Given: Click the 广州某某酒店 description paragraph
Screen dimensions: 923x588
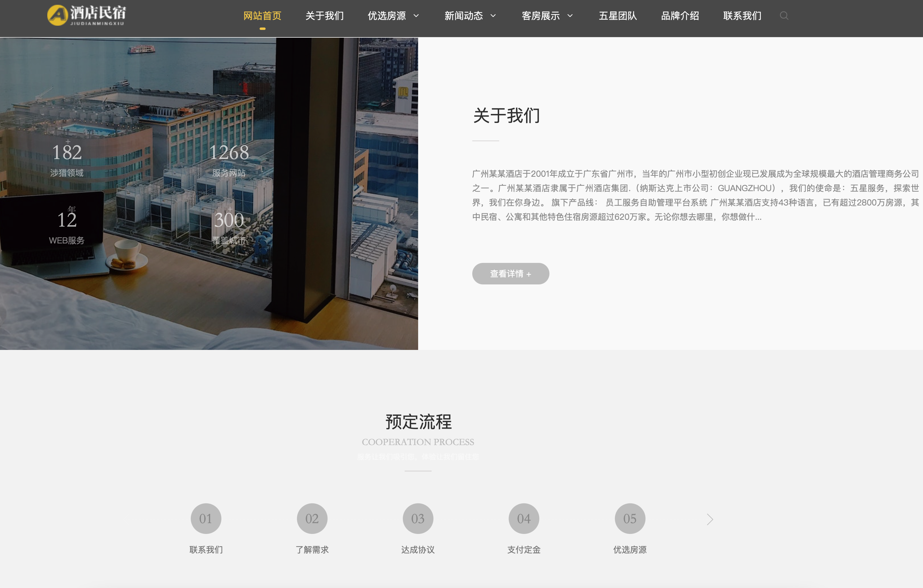Looking at the screenshot, I should click(x=695, y=195).
